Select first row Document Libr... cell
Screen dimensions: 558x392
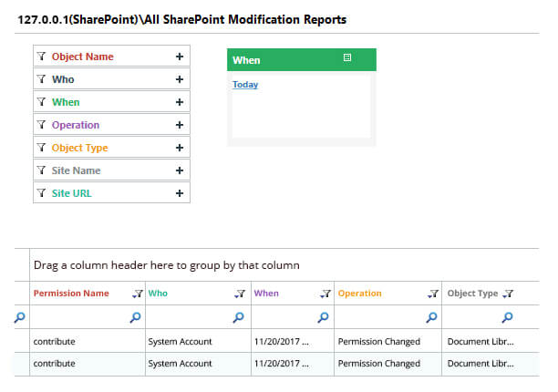coord(491,341)
